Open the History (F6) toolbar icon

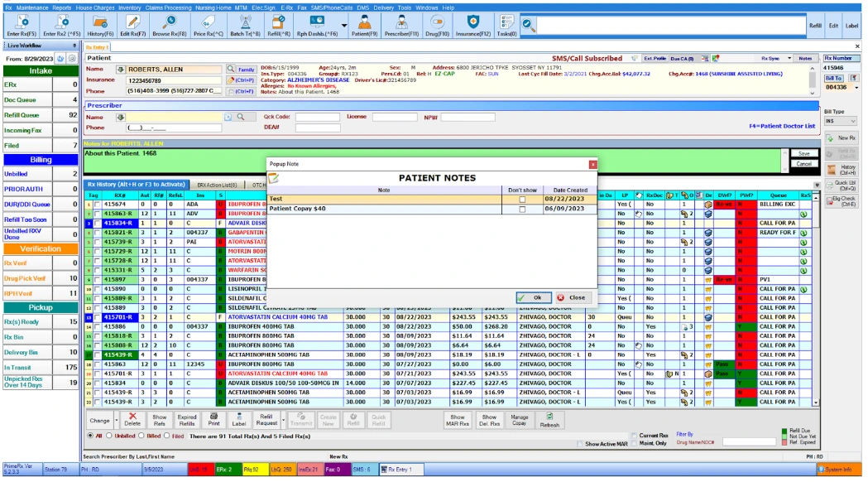tap(100, 26)
